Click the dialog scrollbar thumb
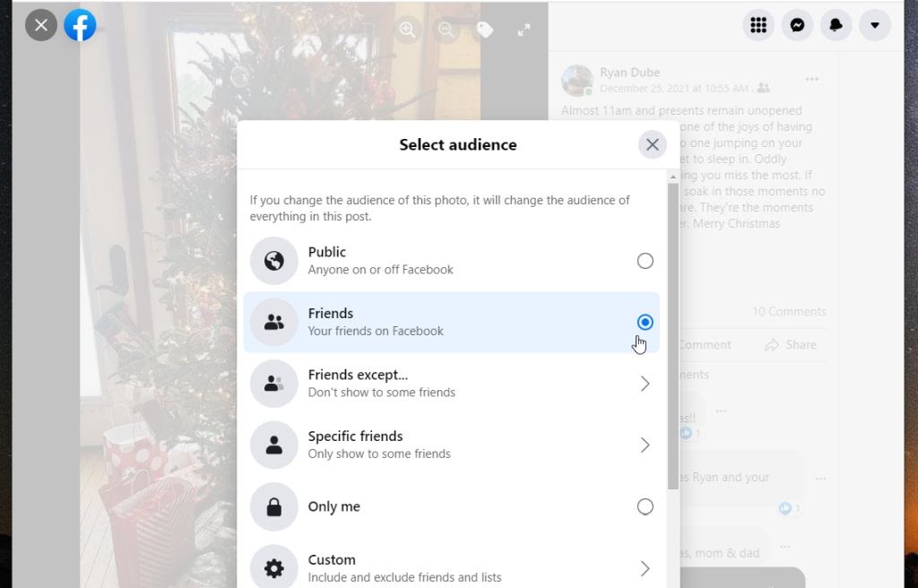 [x=672, y=337]
